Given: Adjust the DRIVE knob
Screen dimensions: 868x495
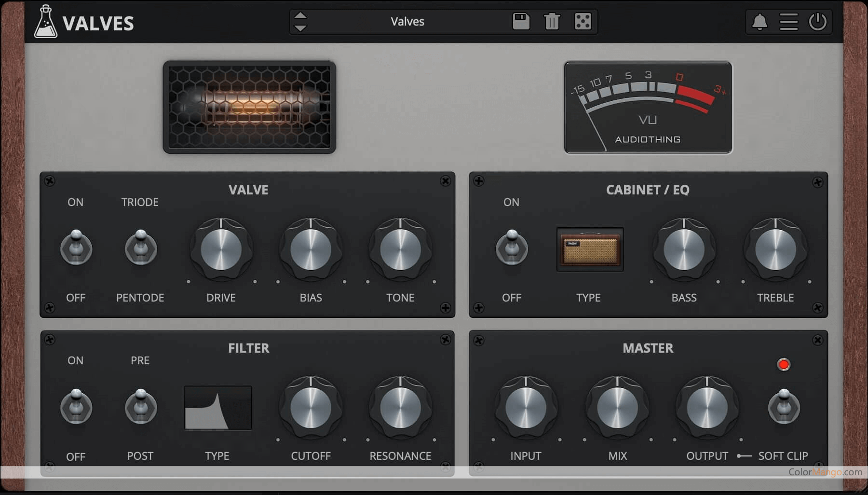Looking at the screenshot, I should pyautogui.click(x=221, y=249).
